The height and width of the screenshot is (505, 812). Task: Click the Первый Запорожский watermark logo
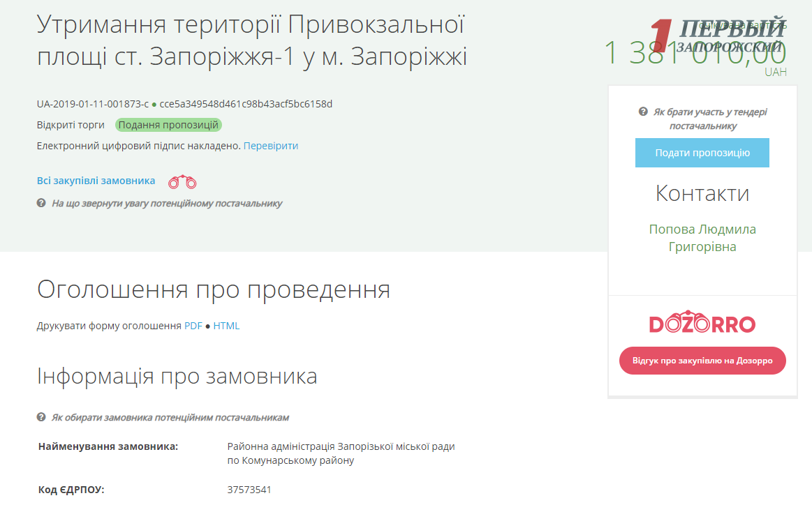coord(718,36)
